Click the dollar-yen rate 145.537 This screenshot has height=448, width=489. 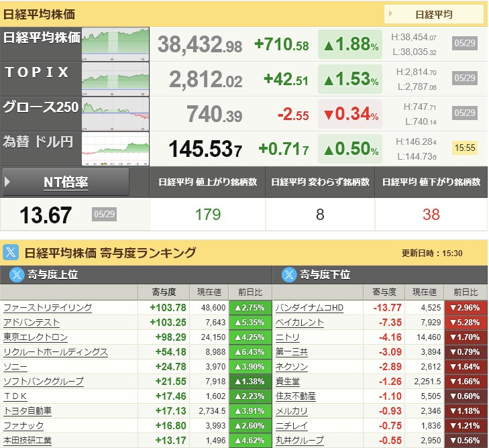(205, 149)
